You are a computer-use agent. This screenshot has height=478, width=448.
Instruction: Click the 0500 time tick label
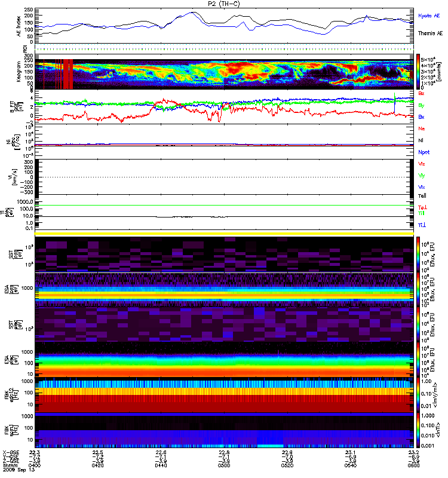pyautogui.click(x=224, y=465)
